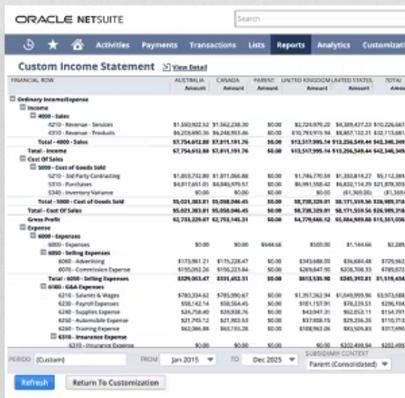Focus the global Search field
Screen dimensions: 405x398
pos(320,19)
